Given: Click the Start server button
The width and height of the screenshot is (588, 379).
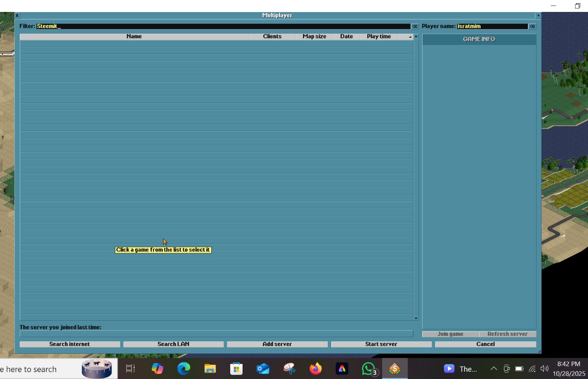Looking at the screenshot, I should [x=381, y=344].
